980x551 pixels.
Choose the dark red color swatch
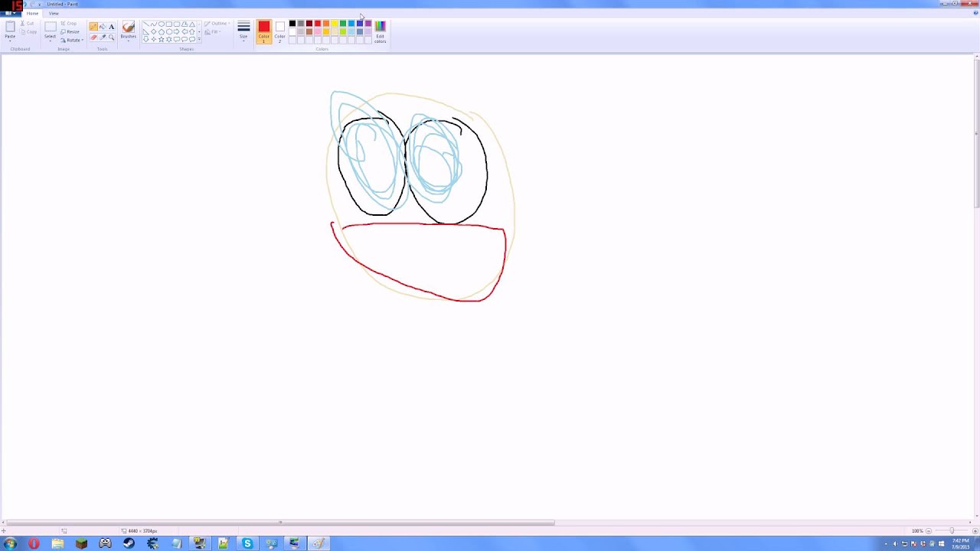click(x=309, y=23)
